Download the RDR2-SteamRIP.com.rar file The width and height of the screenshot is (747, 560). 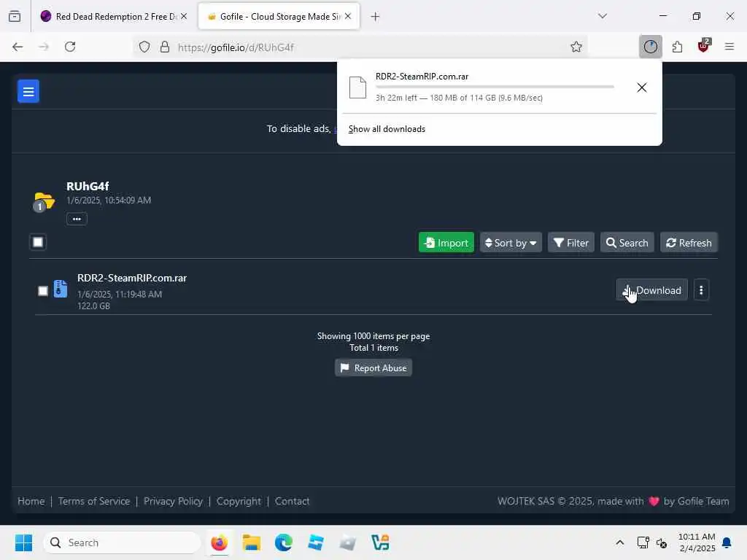pyautogui.click(x=651, y=290)
